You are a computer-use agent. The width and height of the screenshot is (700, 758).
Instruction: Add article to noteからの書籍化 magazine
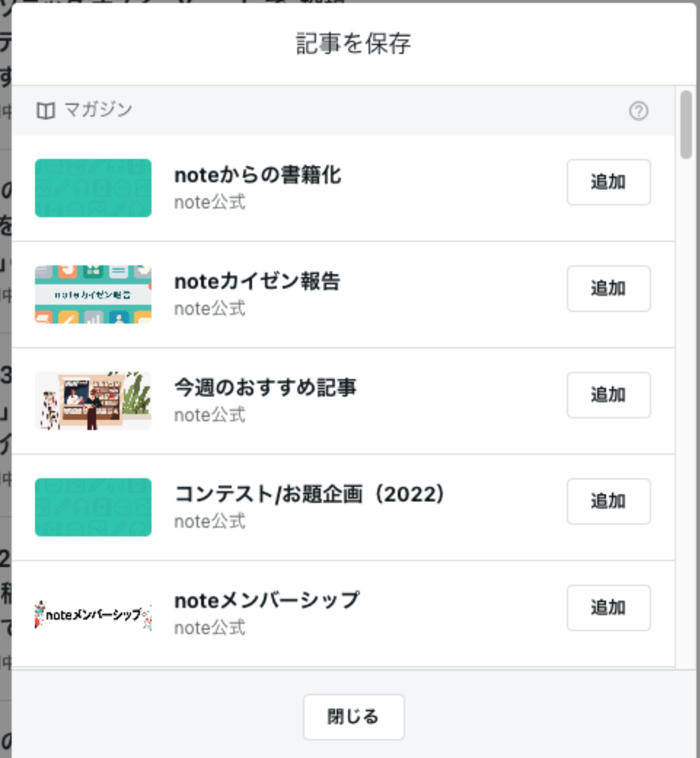click(x=608, y=182)
